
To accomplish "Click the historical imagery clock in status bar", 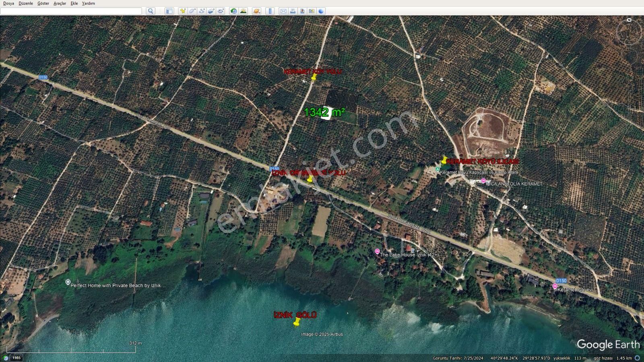I will [6, 358].
